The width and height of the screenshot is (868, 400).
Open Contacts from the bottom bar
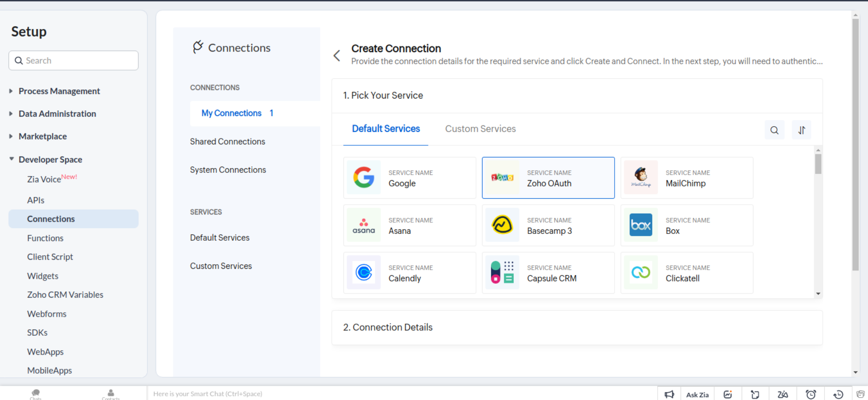(111, 394)
